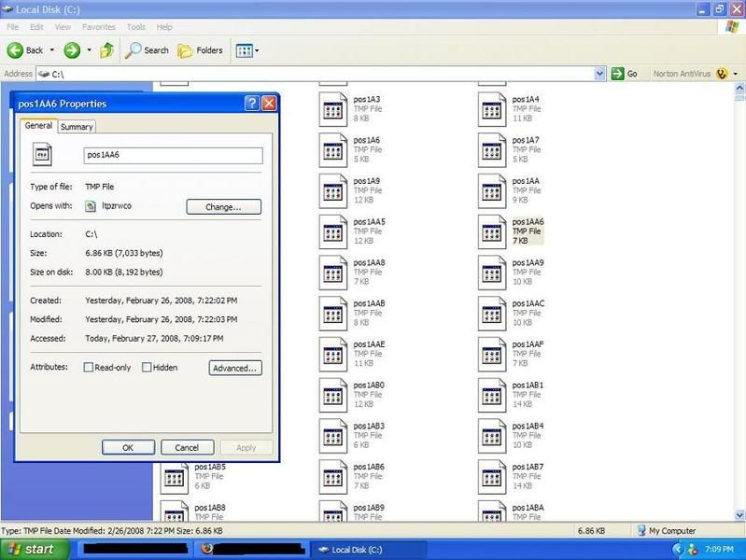Viewport: 746px width, 560px height.
Task: Open Advanced... attributes button
Action: point(234,369)
